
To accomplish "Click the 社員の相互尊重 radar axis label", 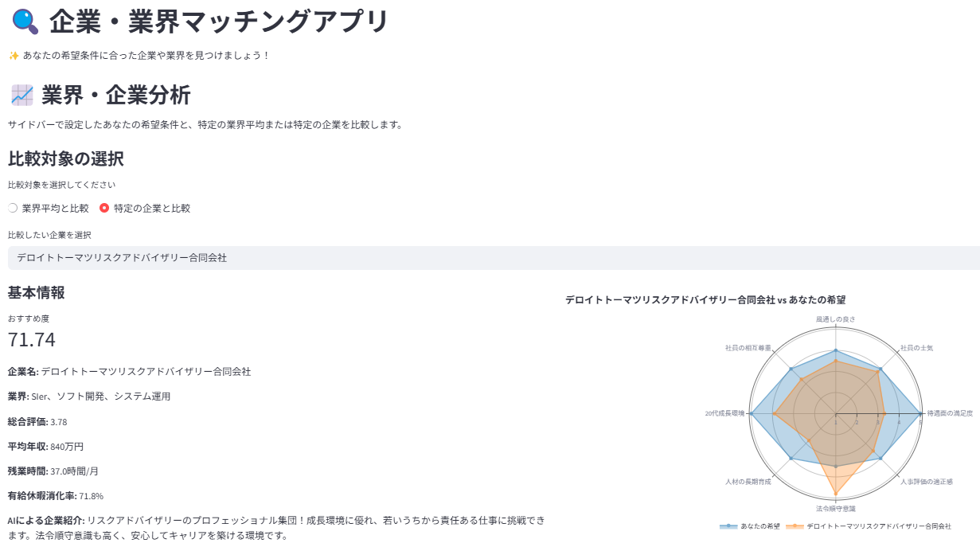I will point(748,348).
